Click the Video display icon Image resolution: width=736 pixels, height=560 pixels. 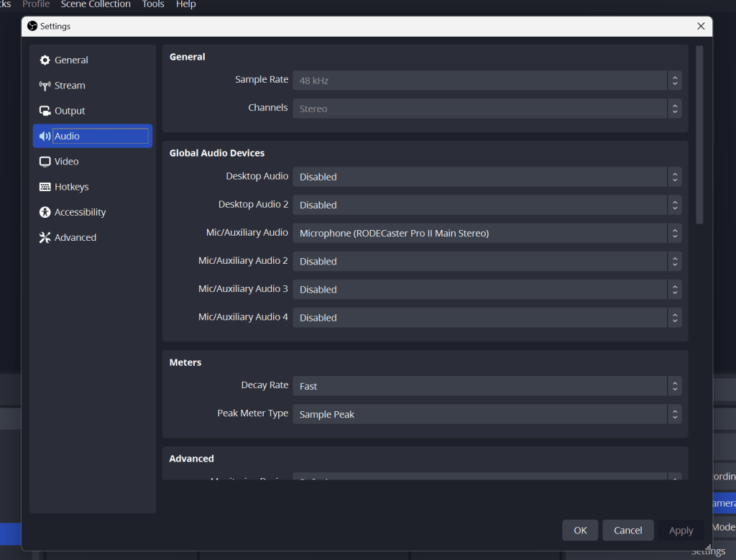45,162
